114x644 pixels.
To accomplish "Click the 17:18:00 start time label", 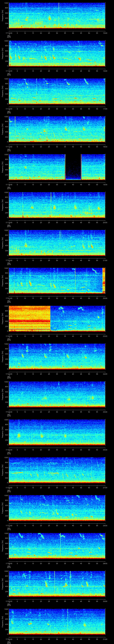I will coord(9,184).
